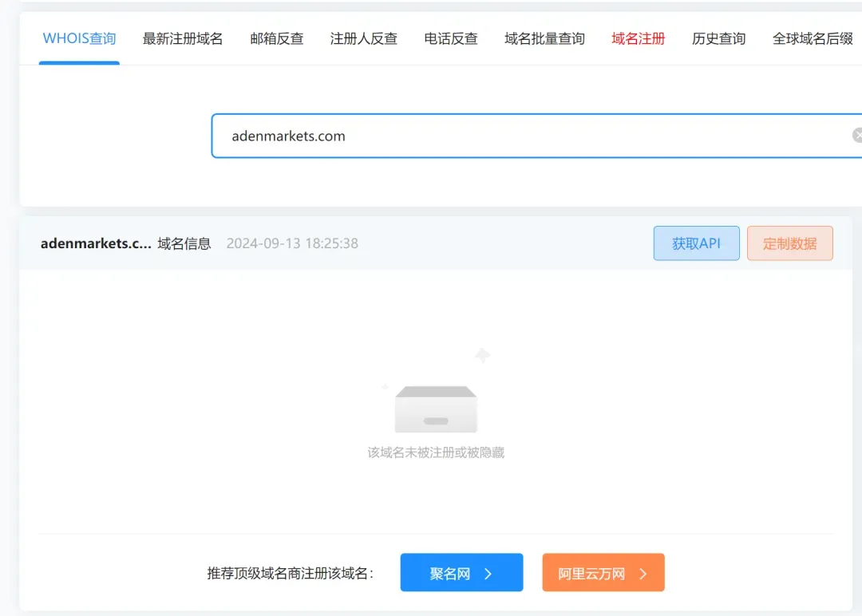Click the 推荐顶级域名商注册该域名 label
The height and width of the screenshot is (616, 862).
tap(291, 573)
